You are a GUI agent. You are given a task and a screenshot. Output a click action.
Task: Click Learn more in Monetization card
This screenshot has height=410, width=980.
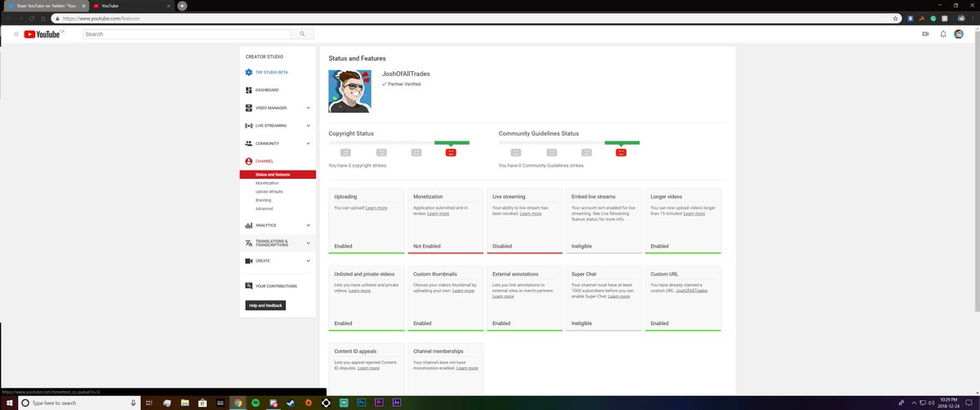(x=439, y=214)
